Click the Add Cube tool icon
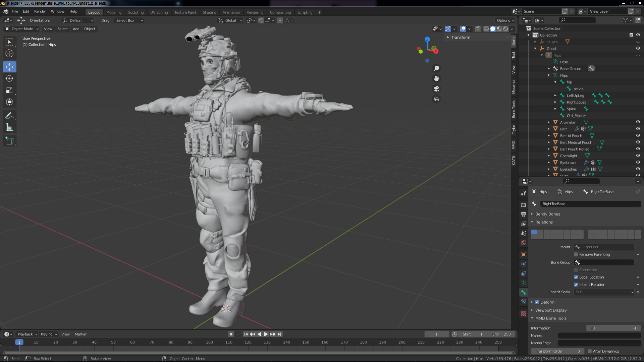The width and height of the screenshot is (644, 362). pos(9,141)
